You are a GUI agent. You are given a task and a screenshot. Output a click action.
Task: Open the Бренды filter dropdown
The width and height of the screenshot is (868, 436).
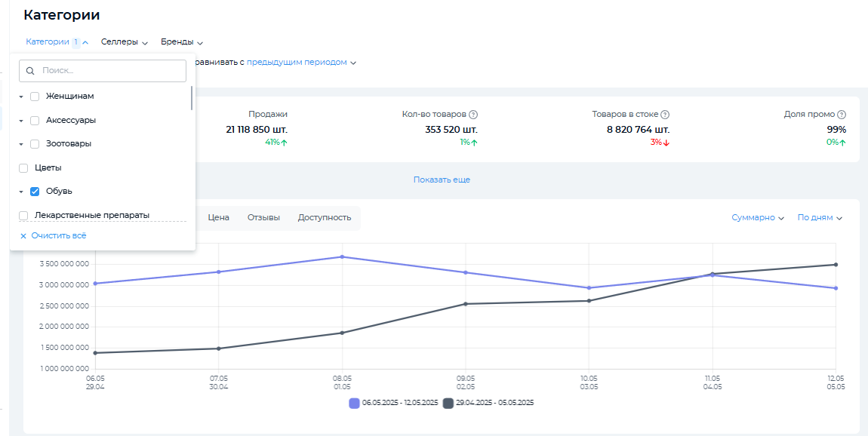click(x=181, y=42)
